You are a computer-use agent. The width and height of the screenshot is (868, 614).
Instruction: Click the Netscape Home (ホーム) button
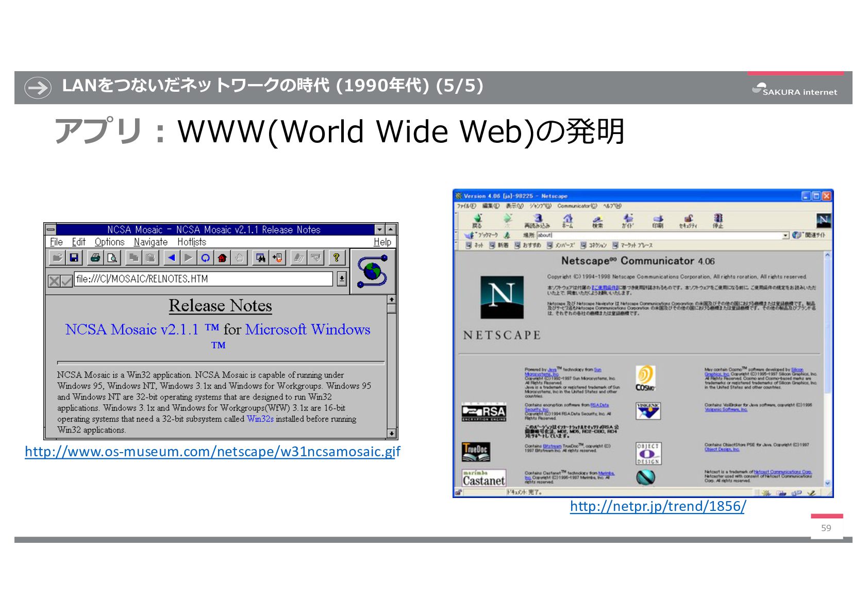click(x=567, y=221)
